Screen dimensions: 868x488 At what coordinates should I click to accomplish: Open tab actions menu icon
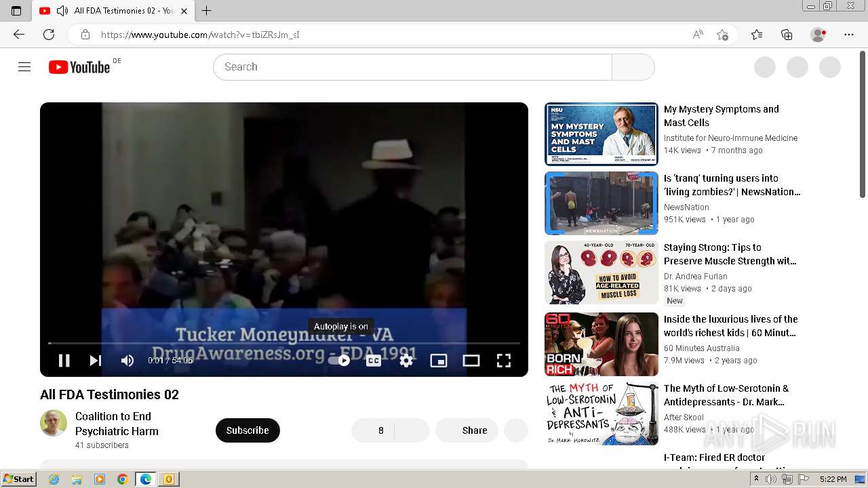(16, 11)
